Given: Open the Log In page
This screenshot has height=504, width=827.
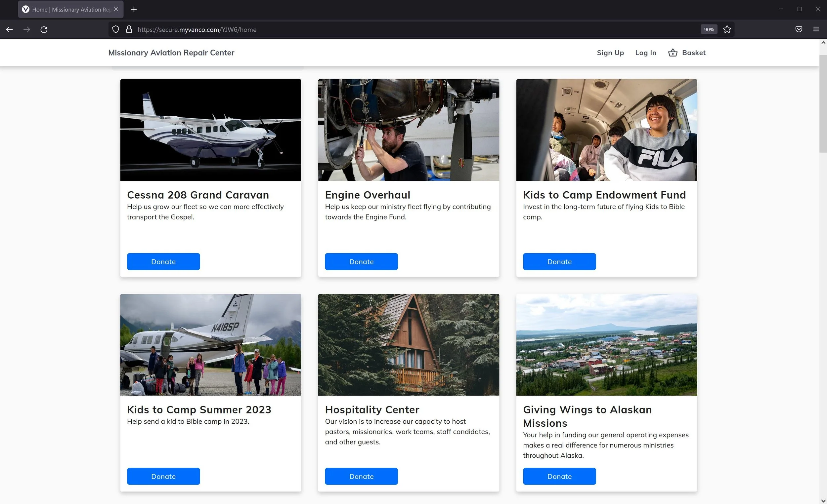Looking at the screenshot, I should pos(645,53).
